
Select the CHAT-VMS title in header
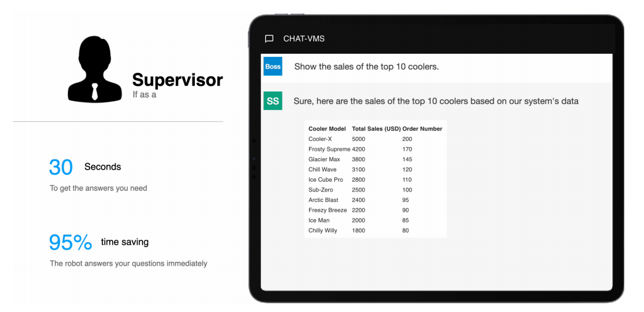coord(304,39)
